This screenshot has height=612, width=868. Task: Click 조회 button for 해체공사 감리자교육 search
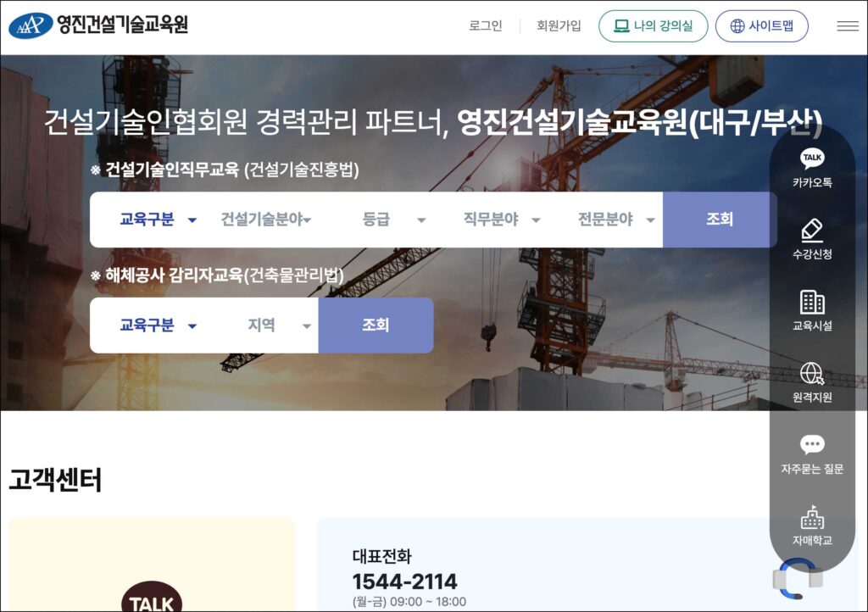click(x=376, y=325)
